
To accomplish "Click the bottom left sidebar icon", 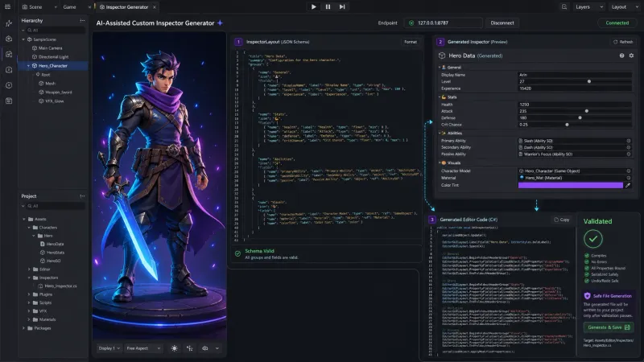I will tap(9, 101).
